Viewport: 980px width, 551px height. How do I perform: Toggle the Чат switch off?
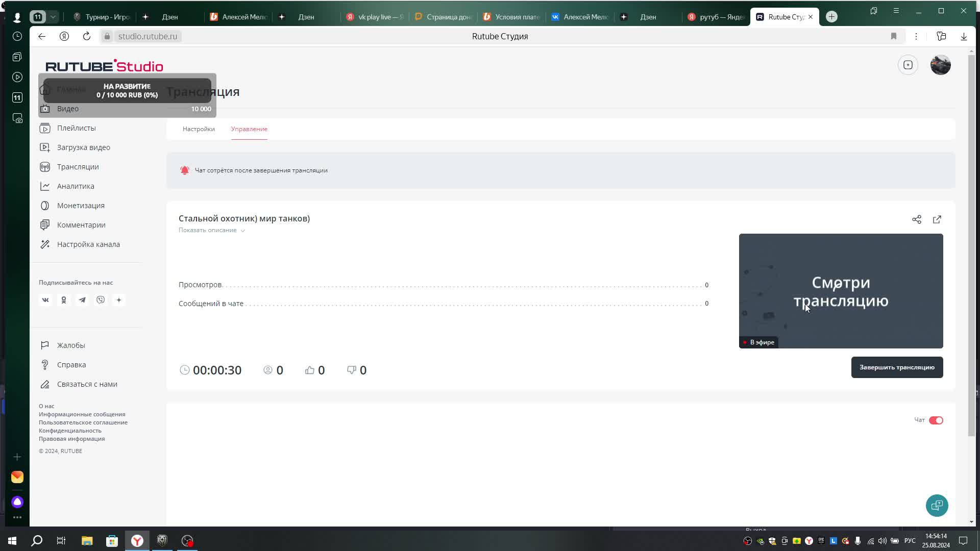936,420
